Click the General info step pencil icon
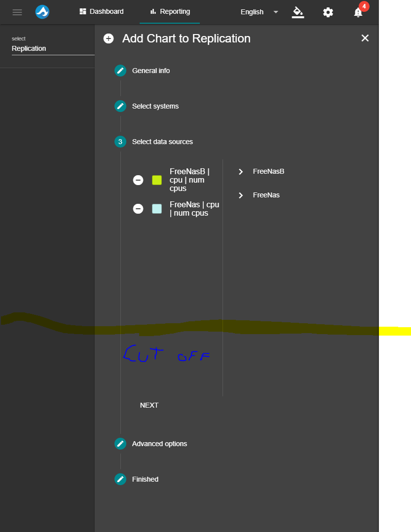 [120, 71]
